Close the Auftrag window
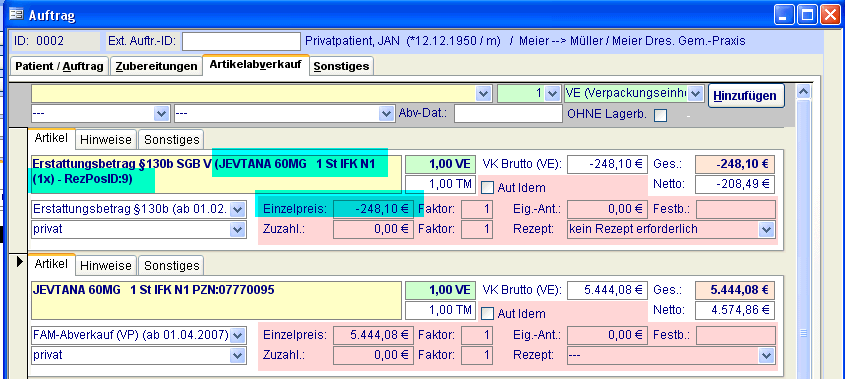Screen dimensions: 845x379 pyautogui.click(x=830, y=15)
